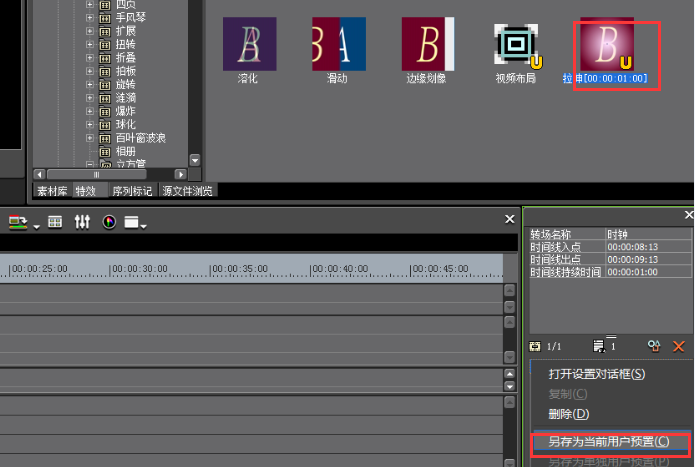
Task: Close the timeline toolbar panel with X
Action: (510, 219)
